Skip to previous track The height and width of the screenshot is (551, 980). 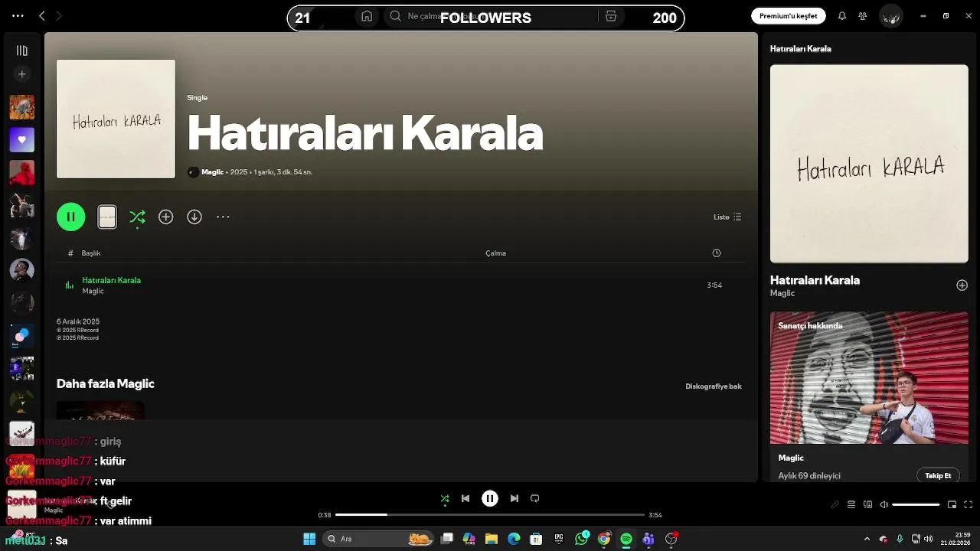[465, 499]
